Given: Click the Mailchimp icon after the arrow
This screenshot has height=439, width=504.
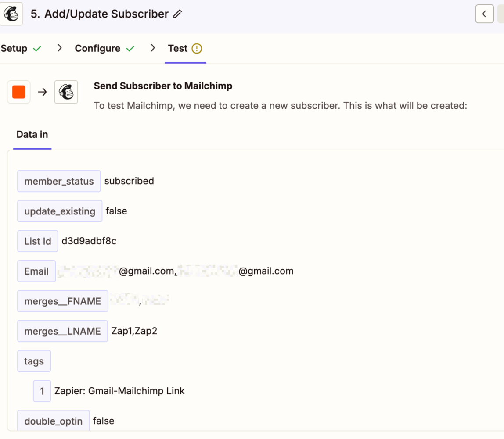Looking at the screenshot, I should (x=66, y=92).
